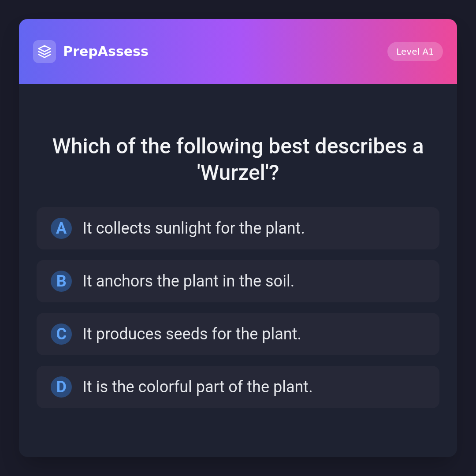The image size is (476, 476).
Task: Click the dark page background outside card
Action: tap(9, 238)
